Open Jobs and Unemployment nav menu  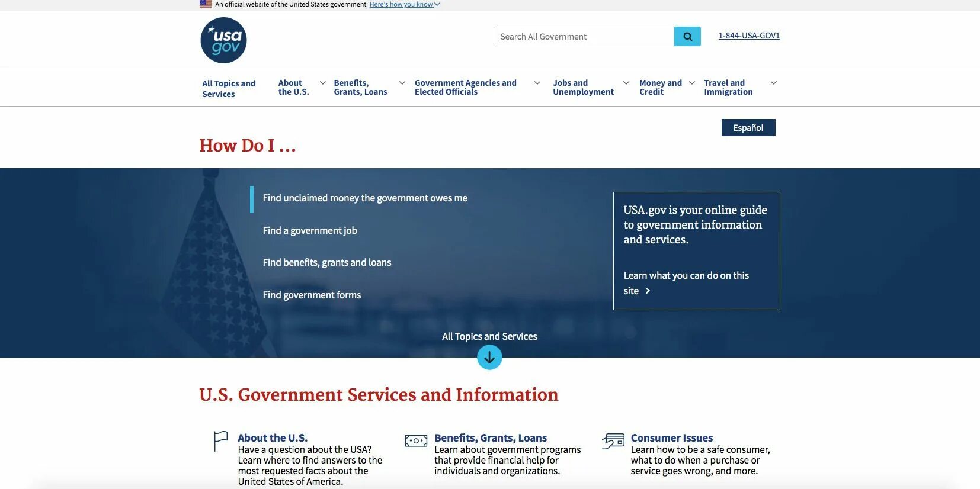583,88
